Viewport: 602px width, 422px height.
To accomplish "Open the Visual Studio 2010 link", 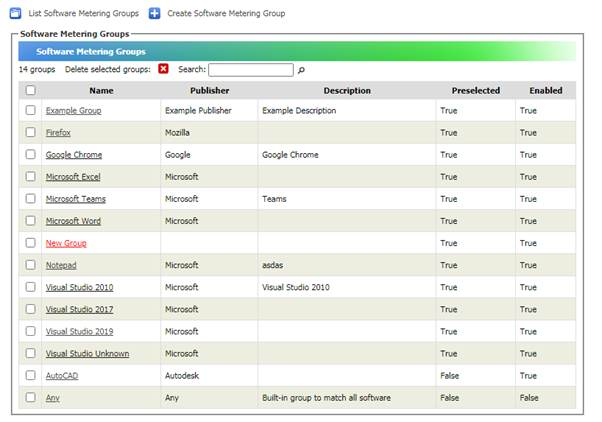I will point(79,287).
